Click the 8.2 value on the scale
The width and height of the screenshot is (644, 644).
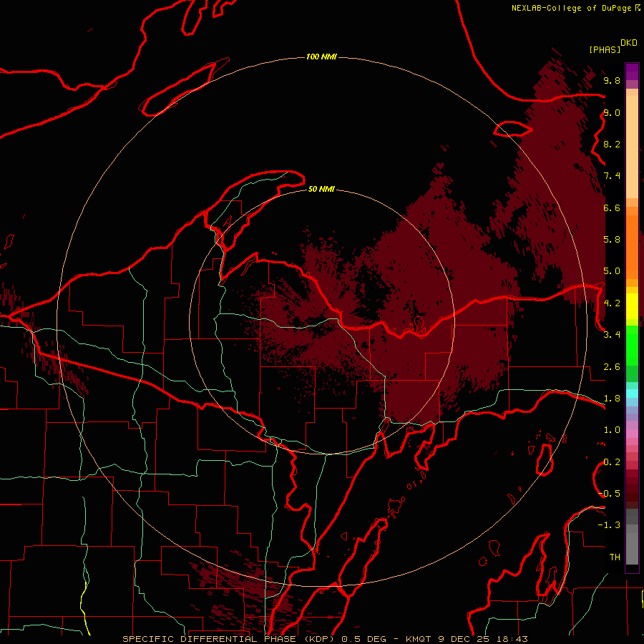pos(612,144)
